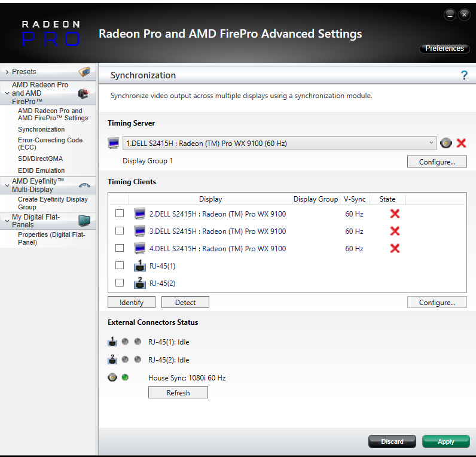The width and height of the screenshot is (476, 457).
Task: Open the SDI/DirectGMA page
Action: pyautogui.click(x=41, y=159)
